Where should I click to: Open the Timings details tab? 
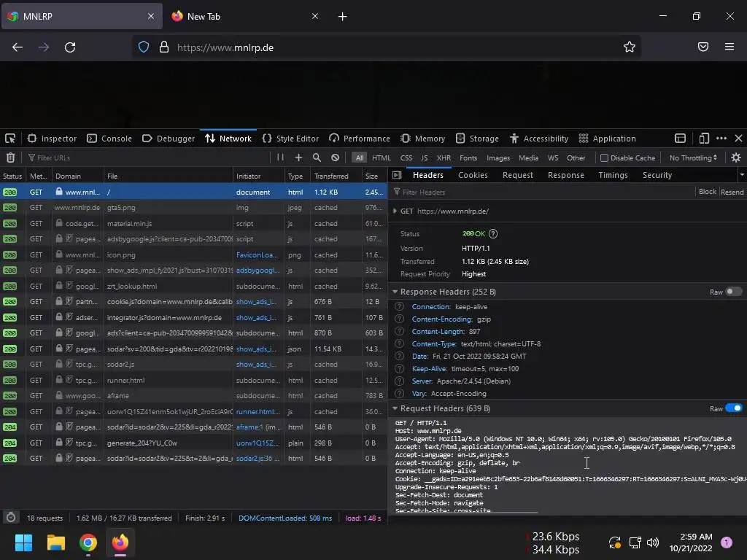pyautogui.click(x=613, y=175)
